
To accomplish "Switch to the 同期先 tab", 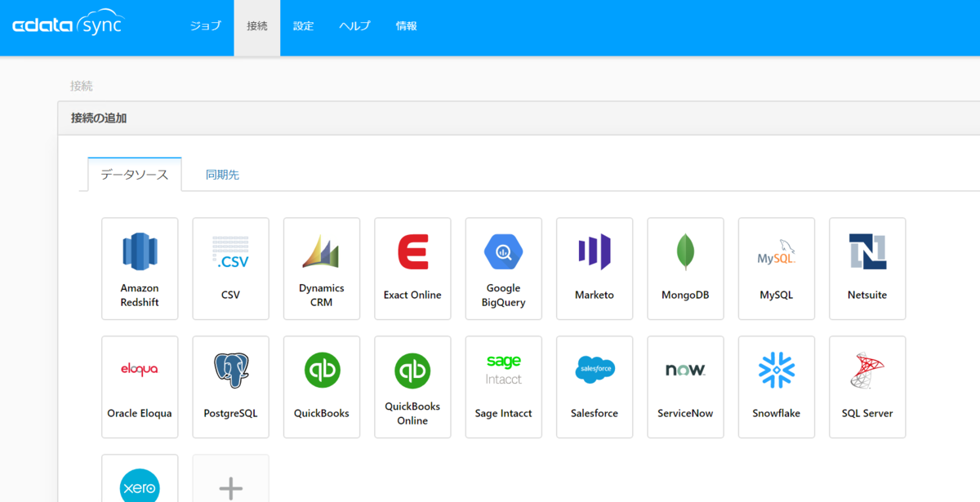I will [222, 175].
